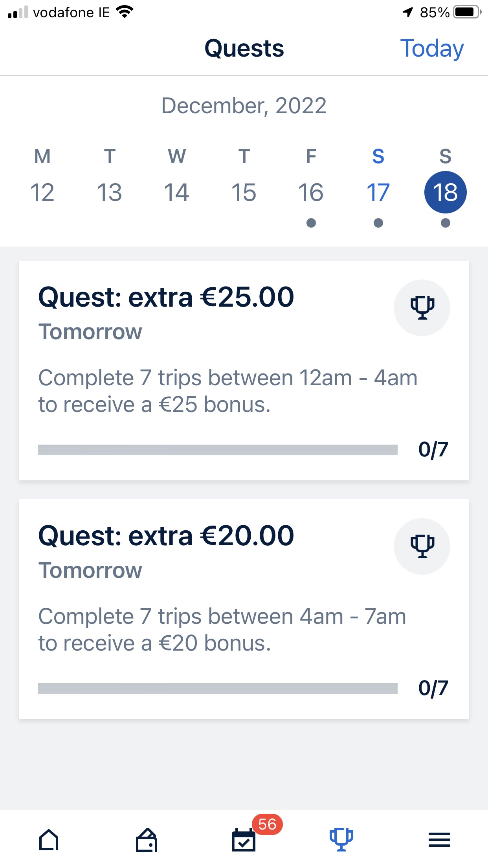Image resolution: width=488 pixels, height=868 pixels.
Task: Open calendar schedule icon with badge
Action: (244, 839)
